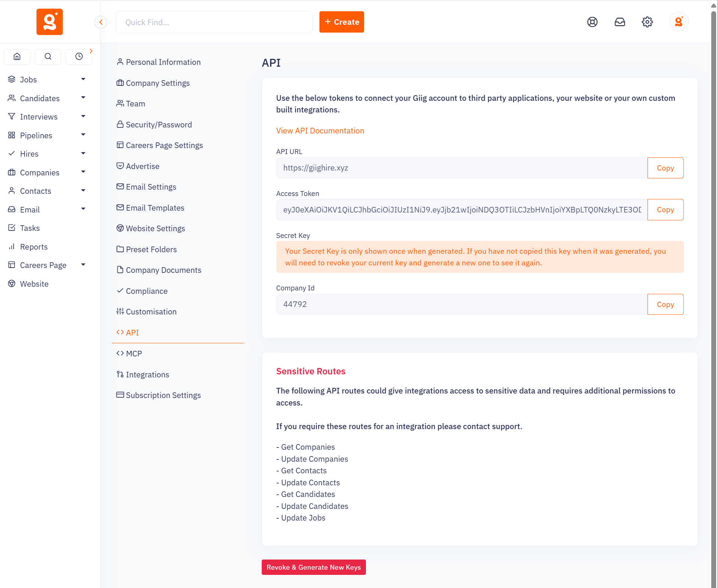Click Revoke & Generate New Keys
The width and height of the screenshot is (718, 588).
click(314, 567)
